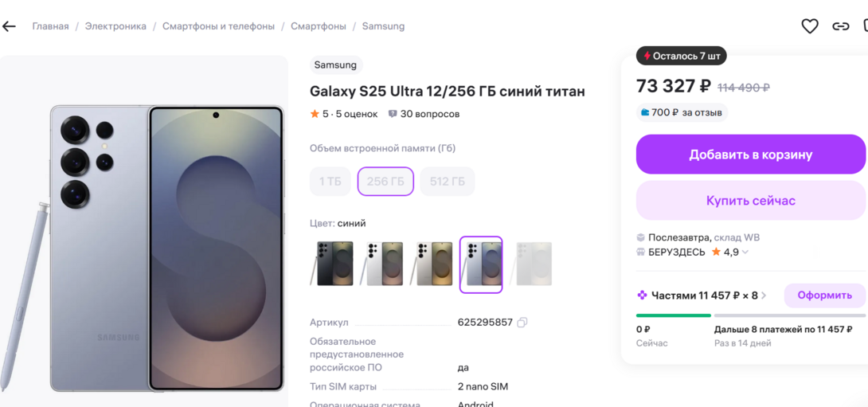Copy product link with chain icon
Viewport: 868px width, 407px height.
click(841, 26)
